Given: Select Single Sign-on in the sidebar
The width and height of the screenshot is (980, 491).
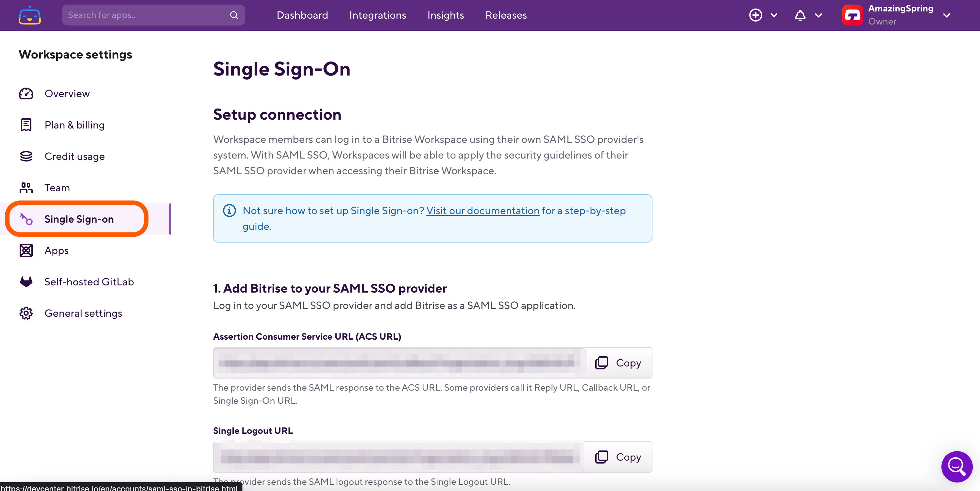Looking at the screenshot, I should tap(79, 219).
